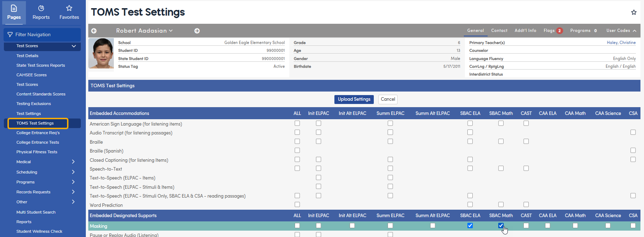The height and width of the screenshot is (237, 644).
Task: Open Test Details page
Action: click(x=27, y=56)
